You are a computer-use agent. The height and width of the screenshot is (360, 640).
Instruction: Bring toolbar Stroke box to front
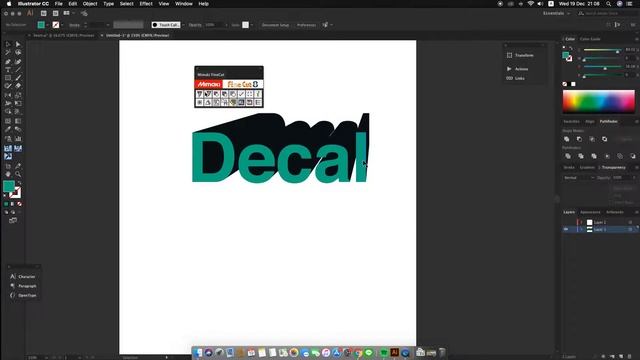[x=16, y=193]
